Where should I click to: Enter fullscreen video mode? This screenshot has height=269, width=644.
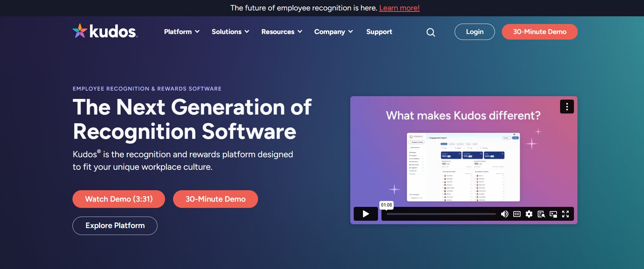(x=565, y=214)
